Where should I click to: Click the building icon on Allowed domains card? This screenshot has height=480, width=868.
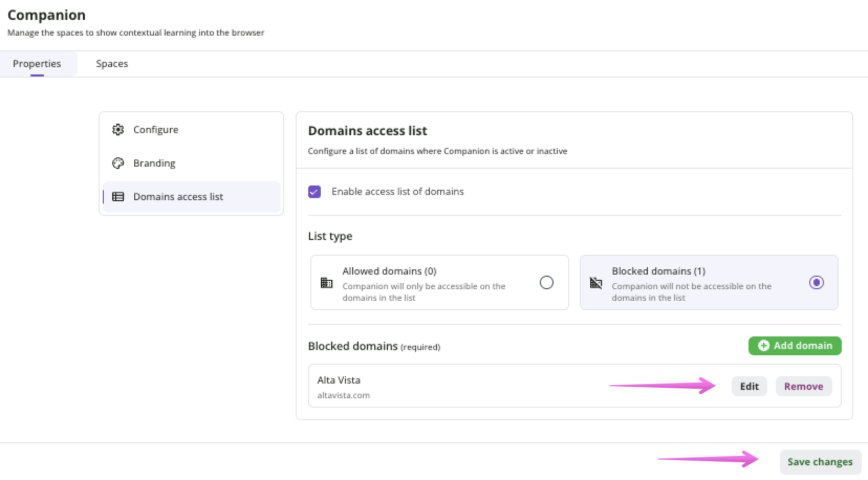pyautogui.click(x=327, y=283)
